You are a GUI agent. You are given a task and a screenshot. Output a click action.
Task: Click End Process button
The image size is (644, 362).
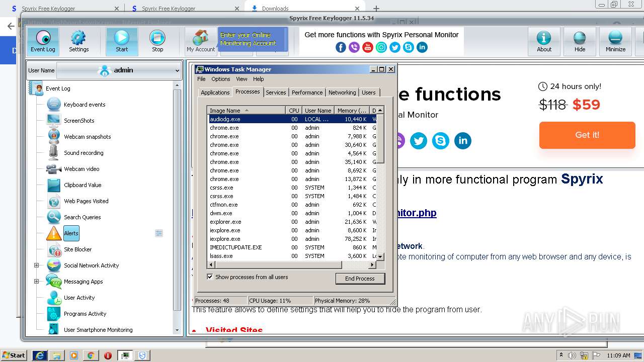[x=360, y=279]
